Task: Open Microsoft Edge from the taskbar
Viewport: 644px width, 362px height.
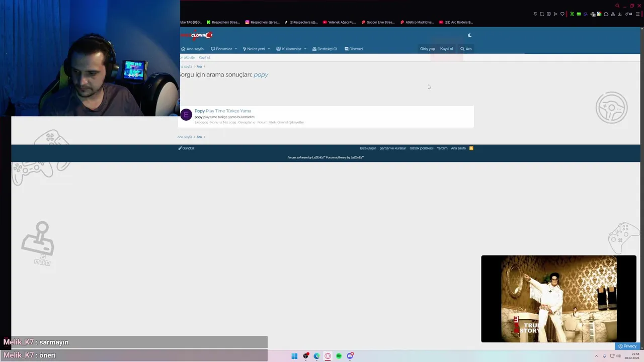Action: tap(316, 356)
